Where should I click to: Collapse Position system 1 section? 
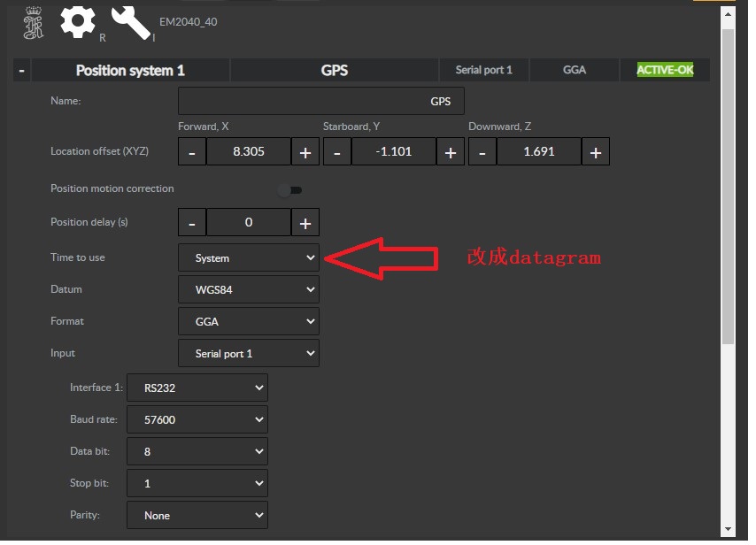[x=22, y=71]
